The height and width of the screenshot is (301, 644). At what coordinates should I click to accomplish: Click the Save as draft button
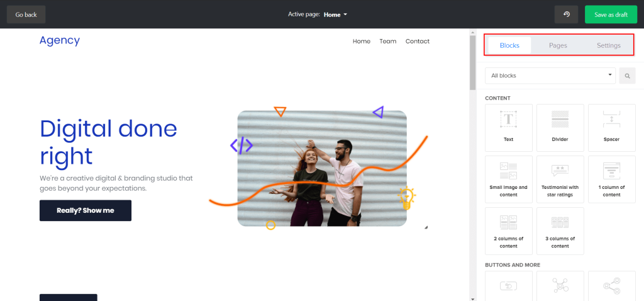pos(610,14)
